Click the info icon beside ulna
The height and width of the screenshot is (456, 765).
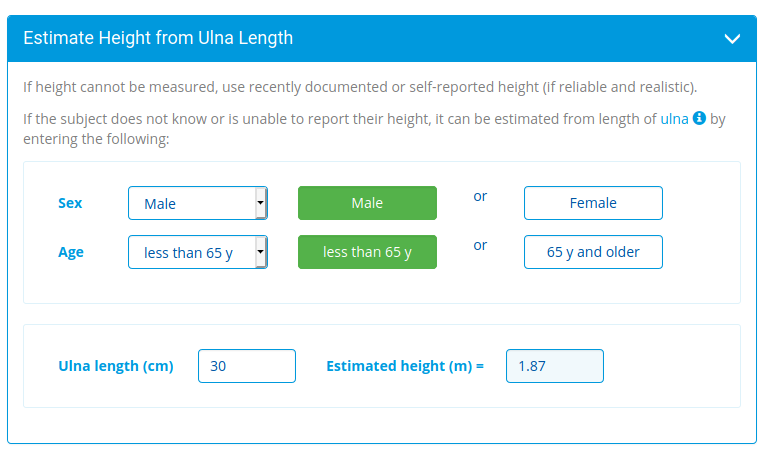pyautogui.click(x=699, y=118)
